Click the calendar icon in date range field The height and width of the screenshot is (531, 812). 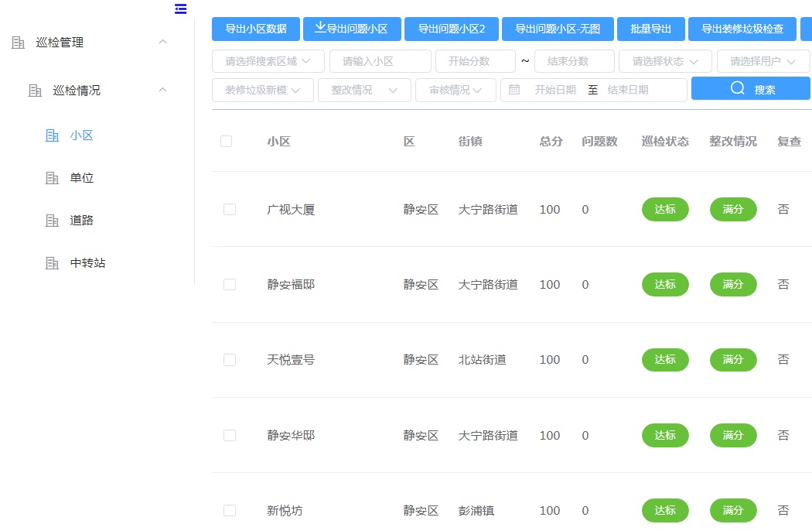(x=514, y=90)
